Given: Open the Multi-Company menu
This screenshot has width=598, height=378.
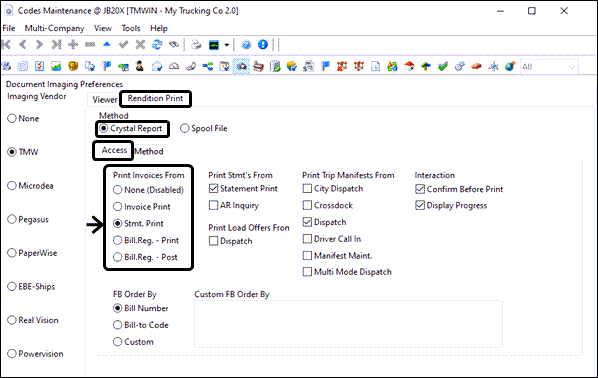Looking at the screenshot, I should coord(55,28).
